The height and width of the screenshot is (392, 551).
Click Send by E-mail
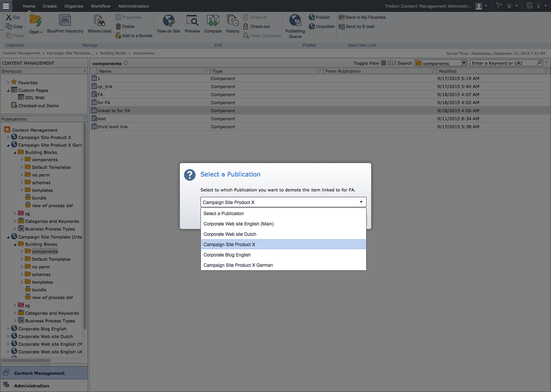click(360, 26)
